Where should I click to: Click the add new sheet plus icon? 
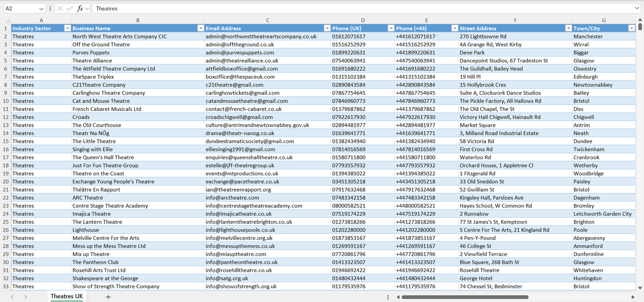[108, 297]
